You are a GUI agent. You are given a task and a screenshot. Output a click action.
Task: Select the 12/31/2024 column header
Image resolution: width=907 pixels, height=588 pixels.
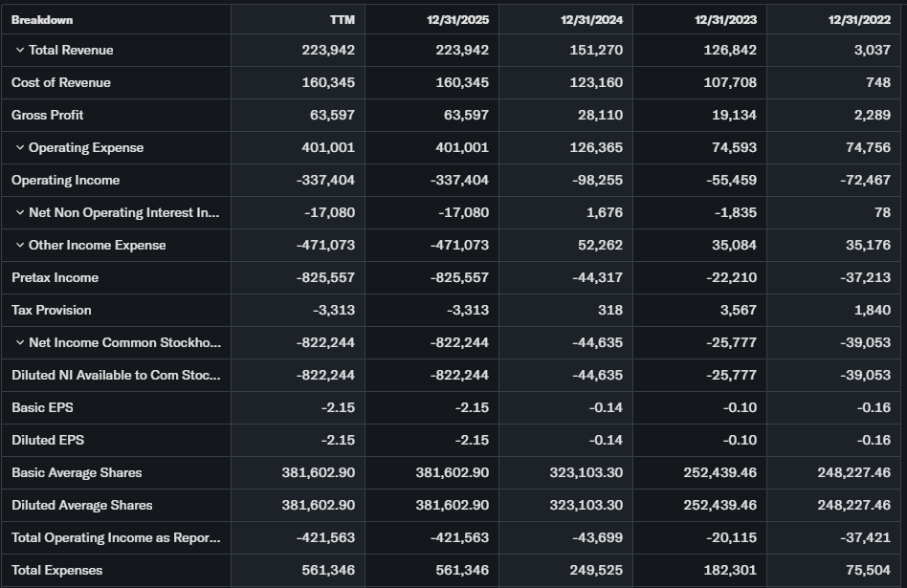click(591, 20)
